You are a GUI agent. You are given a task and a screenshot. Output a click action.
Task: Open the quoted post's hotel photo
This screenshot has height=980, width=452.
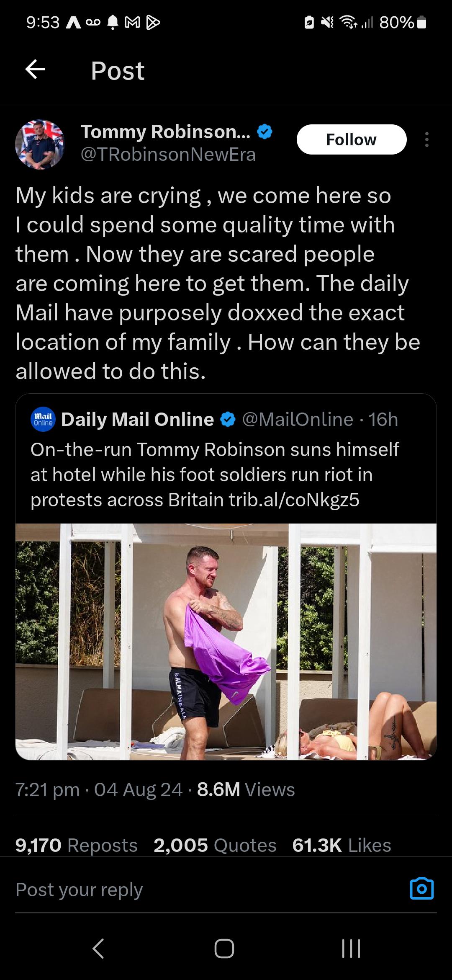click(x=226, y=642)
